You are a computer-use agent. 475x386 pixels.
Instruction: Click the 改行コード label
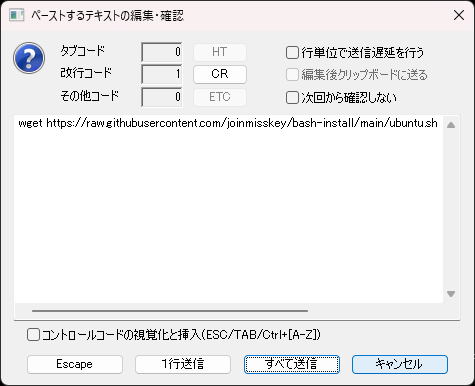tap(86, 73)
